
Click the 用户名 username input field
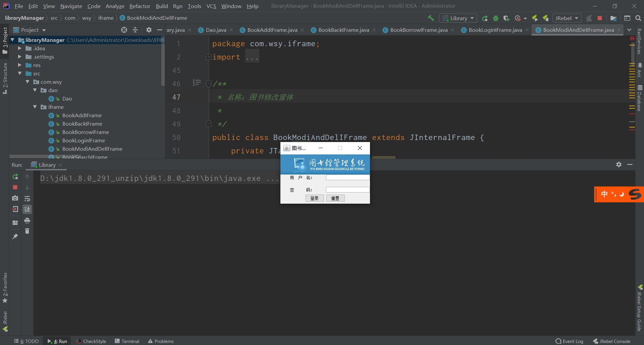point(347,178)
